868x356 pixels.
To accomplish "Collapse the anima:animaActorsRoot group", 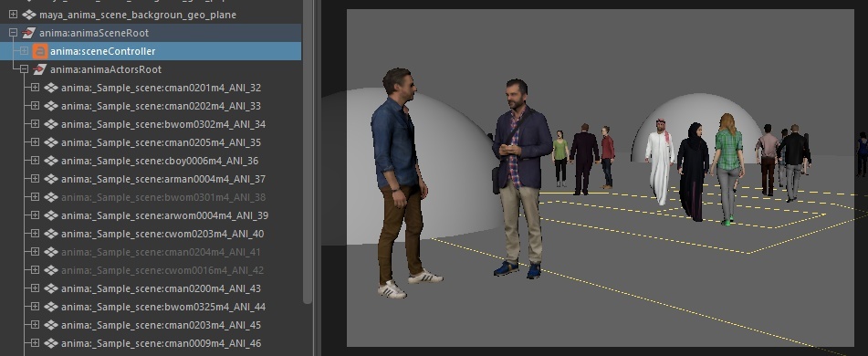I will (24, 69).
